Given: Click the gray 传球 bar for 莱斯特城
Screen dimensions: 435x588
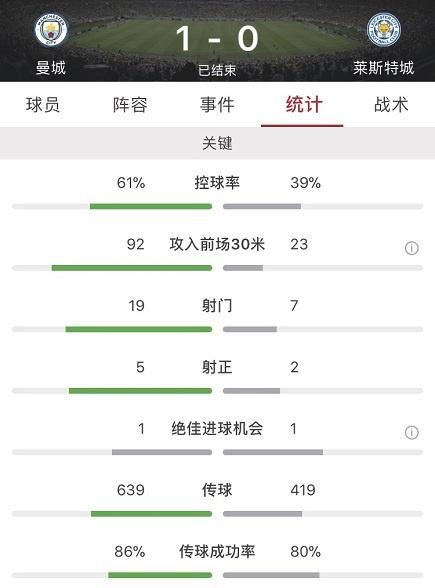Looking at the screenshot, I should [262, 514].
